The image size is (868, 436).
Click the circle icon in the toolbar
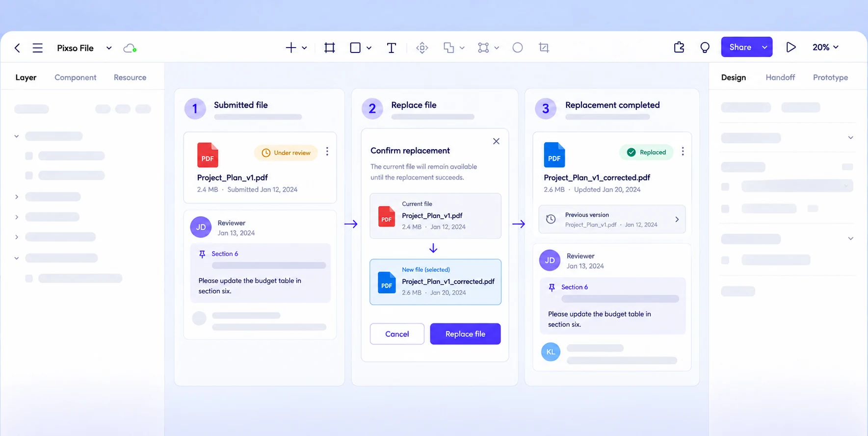[518, 48]
